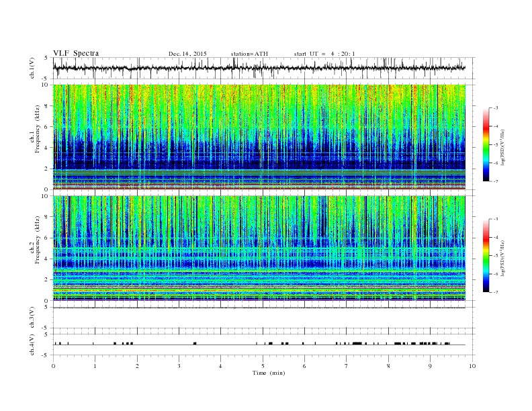
Task: Click the "ch.3(V)" axis label
Action: click(x=32, y=318)
